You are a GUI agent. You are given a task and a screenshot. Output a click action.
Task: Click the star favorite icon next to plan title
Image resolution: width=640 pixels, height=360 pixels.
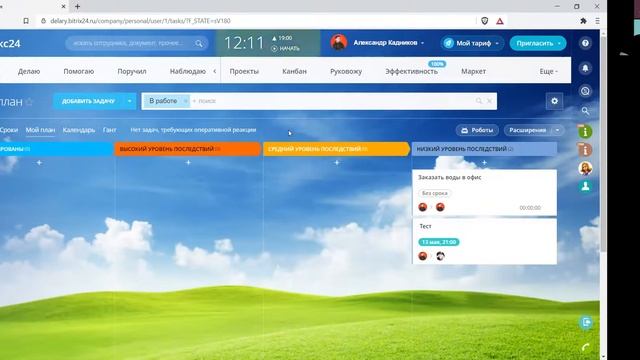[29, 102]
